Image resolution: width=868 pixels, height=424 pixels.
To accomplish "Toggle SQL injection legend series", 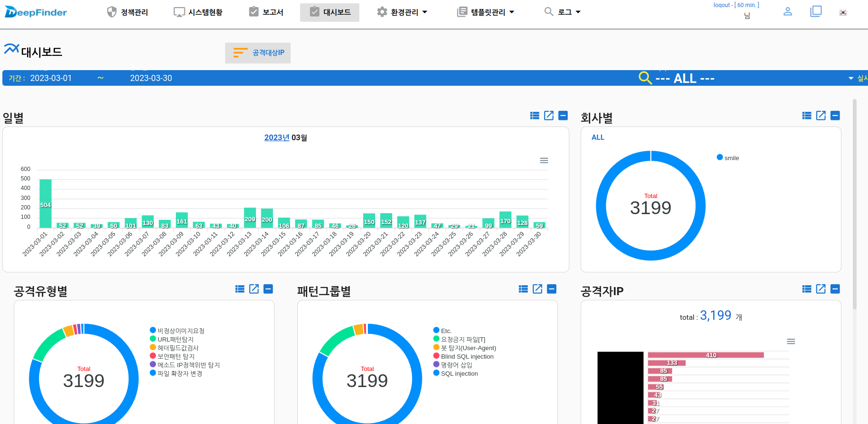I will point(459,373).
